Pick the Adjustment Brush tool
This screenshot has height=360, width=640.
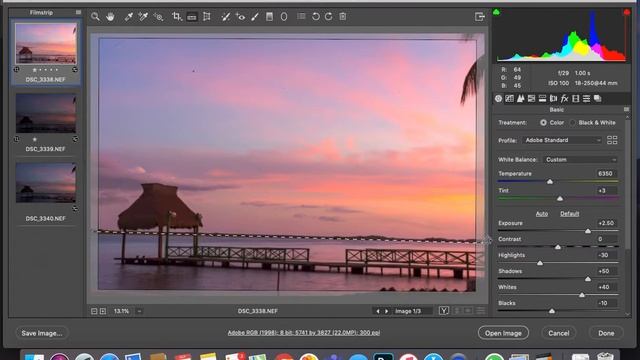[255, 17]
